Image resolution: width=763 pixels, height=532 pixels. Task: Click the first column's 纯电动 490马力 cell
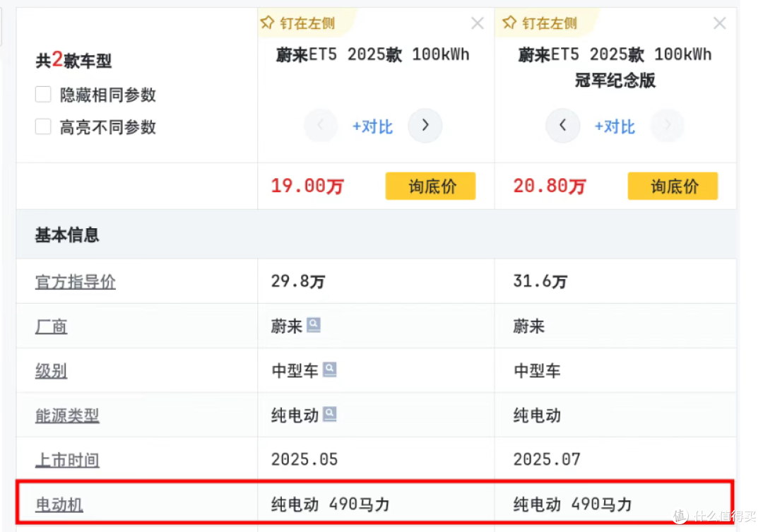point(376,504)
